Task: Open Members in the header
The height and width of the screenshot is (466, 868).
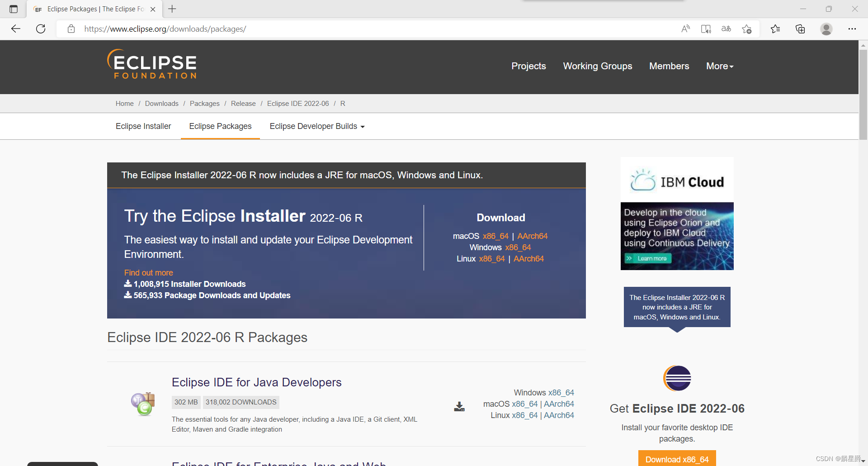Action: pos(669,66)
